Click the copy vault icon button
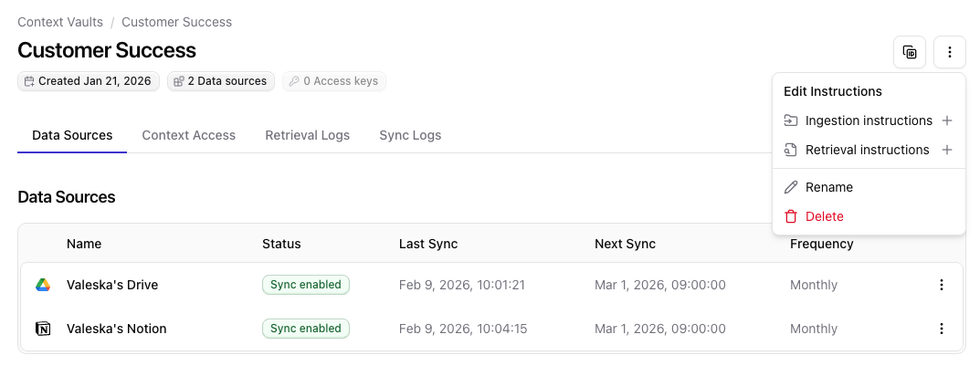 [910, 52]
